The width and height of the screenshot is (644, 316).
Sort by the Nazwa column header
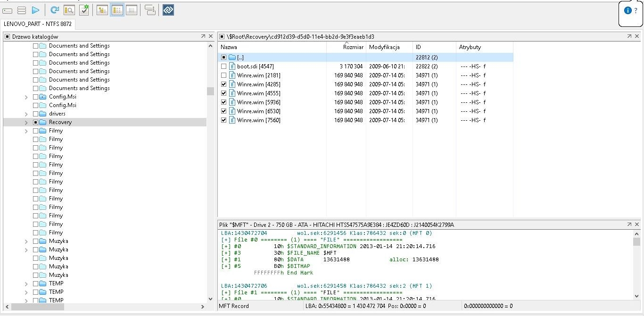[272, 47]
